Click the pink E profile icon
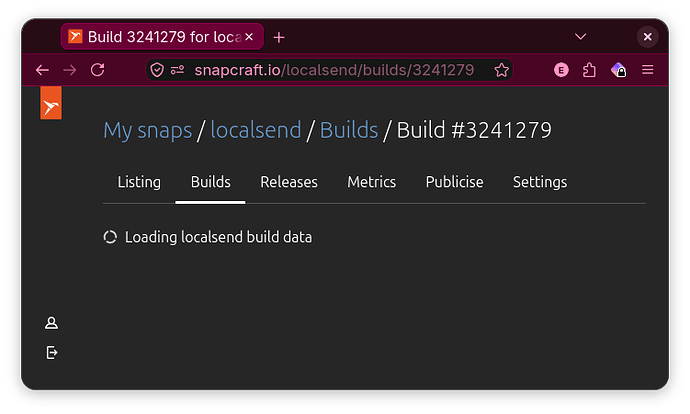 (x=561, y=70)
